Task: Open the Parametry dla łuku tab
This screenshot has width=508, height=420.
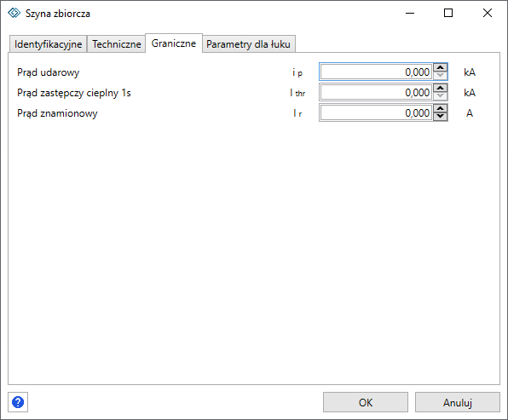Action: 249,44
